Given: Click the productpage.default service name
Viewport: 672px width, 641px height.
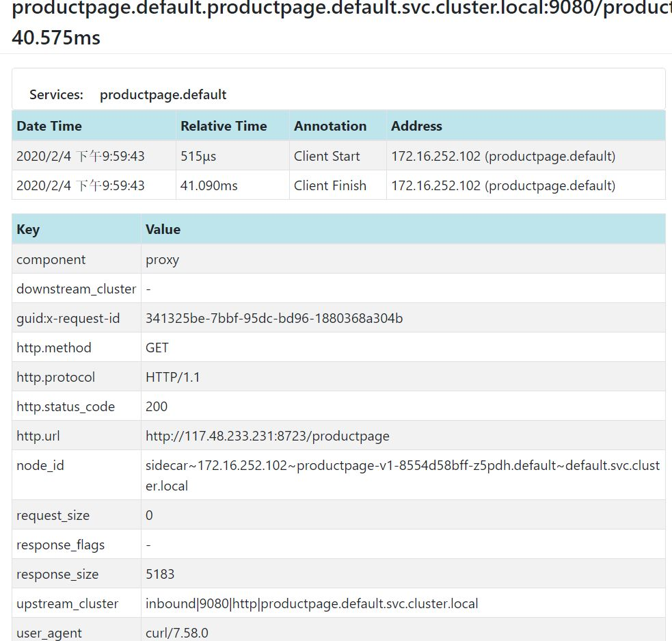Looking at the screenshot, I should tap(163, 95).
